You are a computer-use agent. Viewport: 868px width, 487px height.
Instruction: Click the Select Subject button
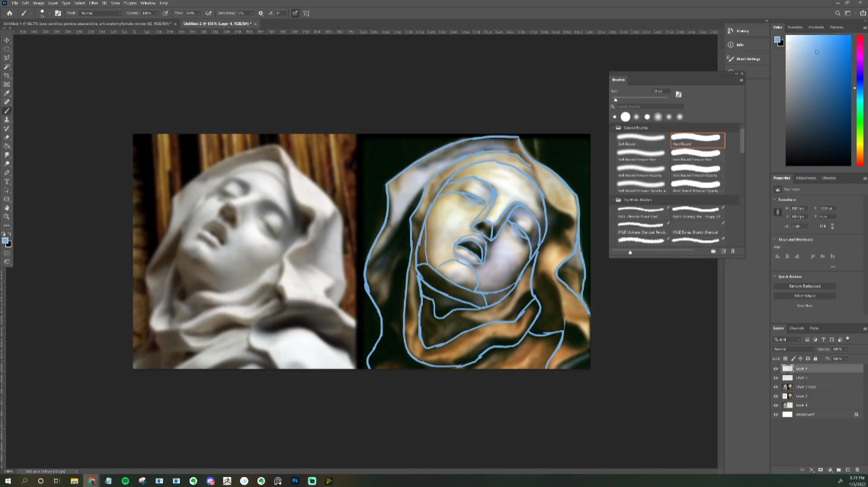coord(805,296)
